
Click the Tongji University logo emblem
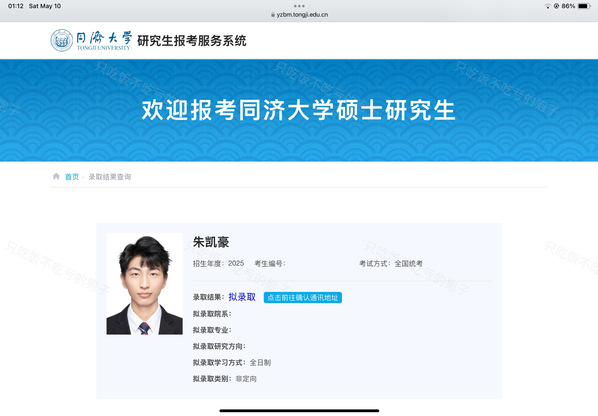62,40
